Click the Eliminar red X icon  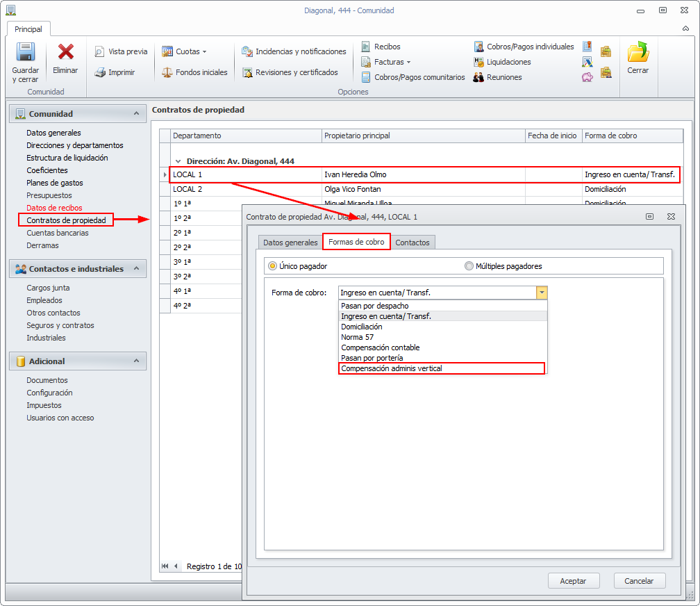coord(65,52)
